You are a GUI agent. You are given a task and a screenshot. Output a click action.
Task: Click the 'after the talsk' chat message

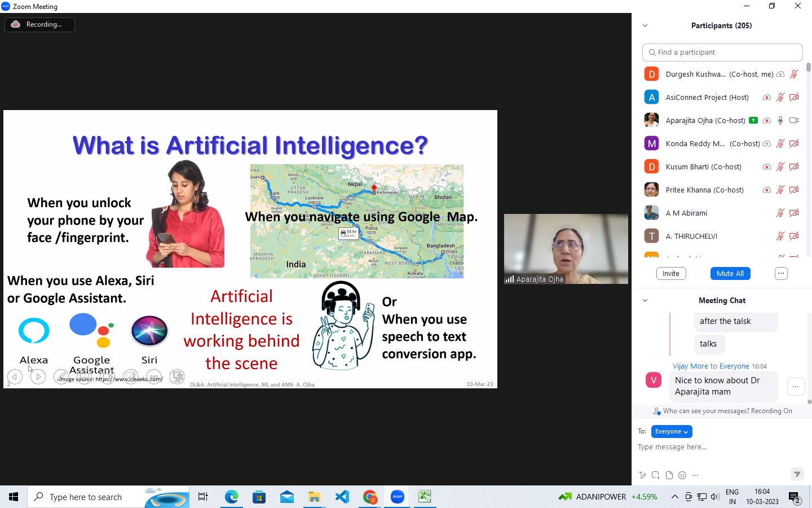736,321
